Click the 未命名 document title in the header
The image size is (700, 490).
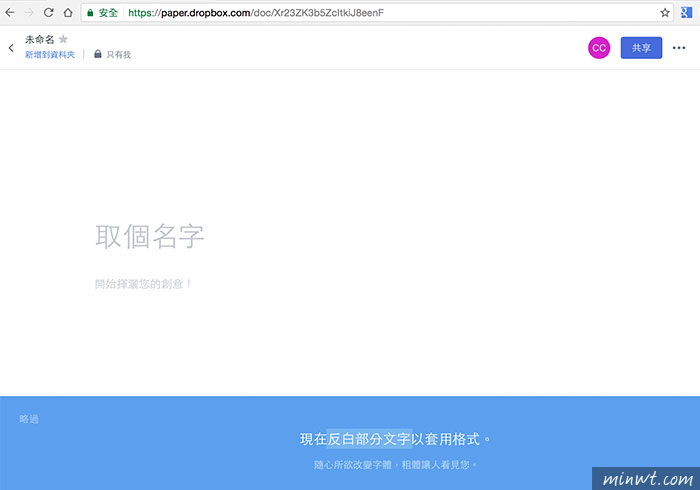(x=39, y=39)
